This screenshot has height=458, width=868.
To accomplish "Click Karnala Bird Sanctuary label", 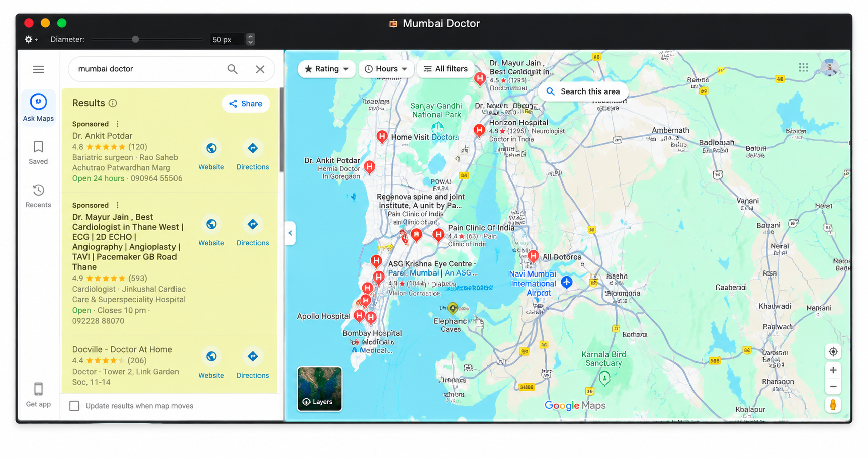I will point(603,359).
